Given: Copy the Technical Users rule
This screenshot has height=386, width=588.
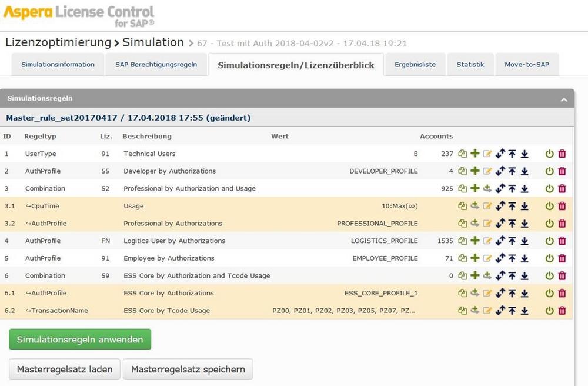Looking at the screenshot, I should click(463, 154).
